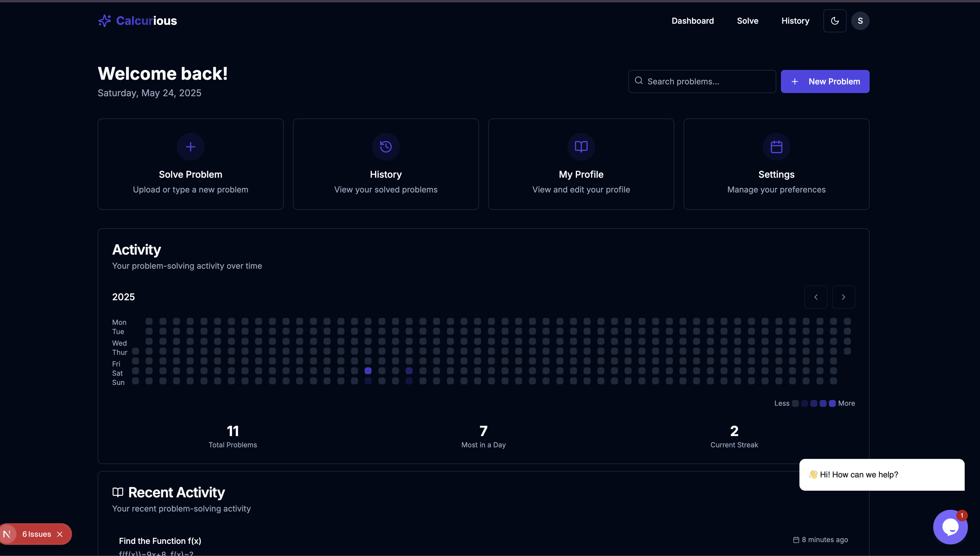980x556 pixels.
Task: Go to previous year in Activity chart
Action: point(815,297)
